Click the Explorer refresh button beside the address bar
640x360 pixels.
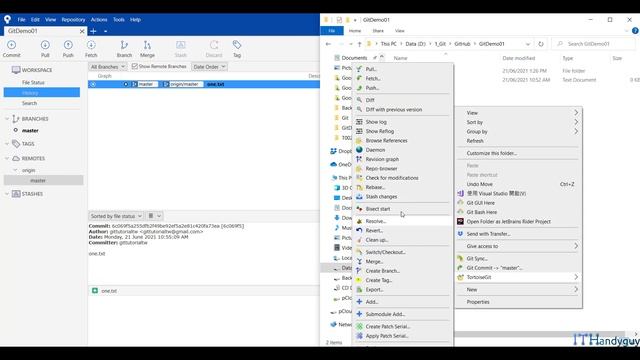(x=541, y=44)
